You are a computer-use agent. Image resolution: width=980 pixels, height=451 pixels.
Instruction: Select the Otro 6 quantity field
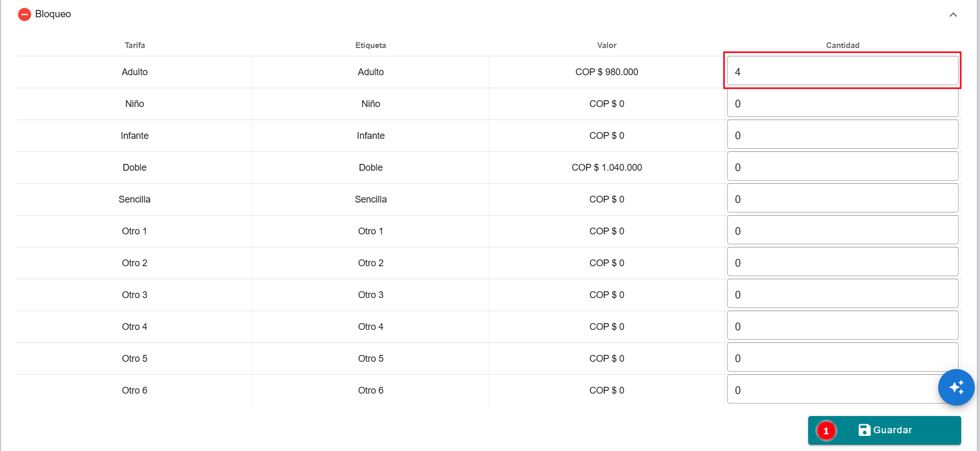click(831, 390)
